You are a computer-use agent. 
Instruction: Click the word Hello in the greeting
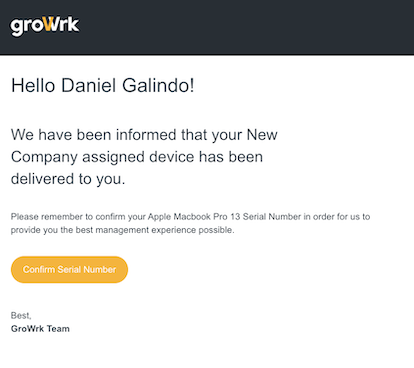coord(33,85)
